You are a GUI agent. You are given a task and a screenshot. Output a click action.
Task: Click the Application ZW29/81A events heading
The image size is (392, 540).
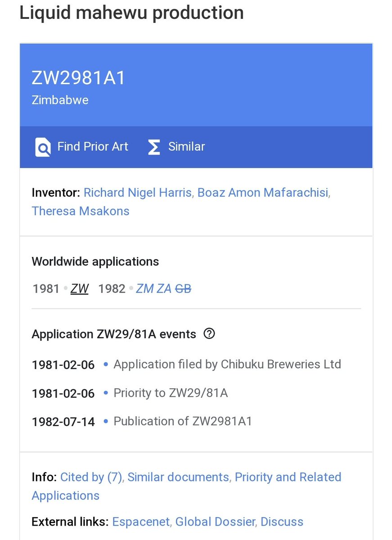114,334
